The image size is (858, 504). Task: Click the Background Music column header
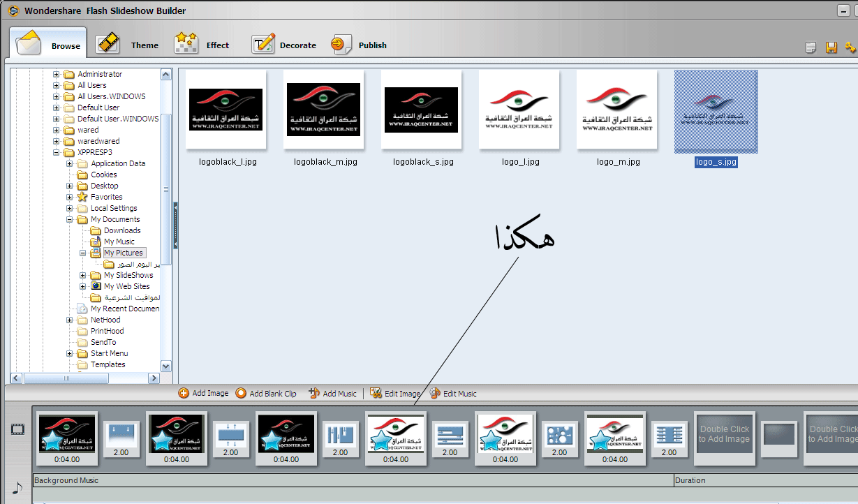pyautogui.click(x=353, y=480)
